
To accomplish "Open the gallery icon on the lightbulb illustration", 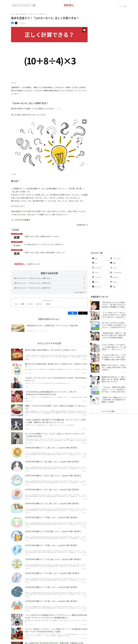I will pos(84,122).
